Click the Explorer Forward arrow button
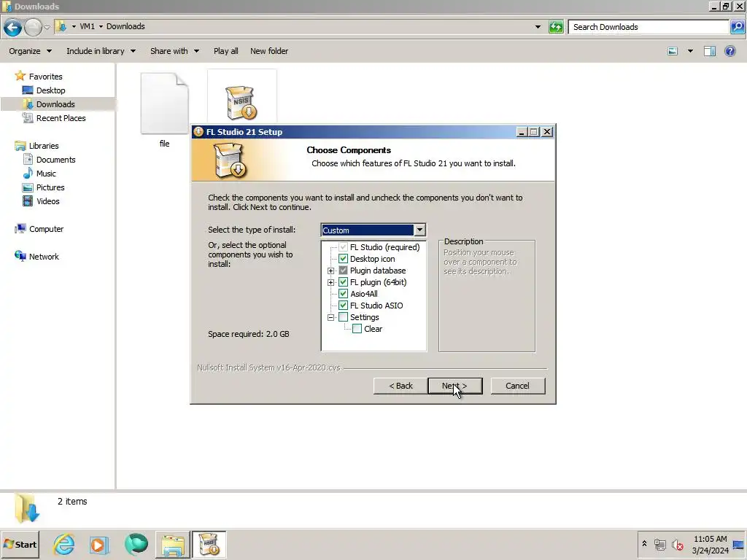Screen dimensions: 747x560 point(33,27)
